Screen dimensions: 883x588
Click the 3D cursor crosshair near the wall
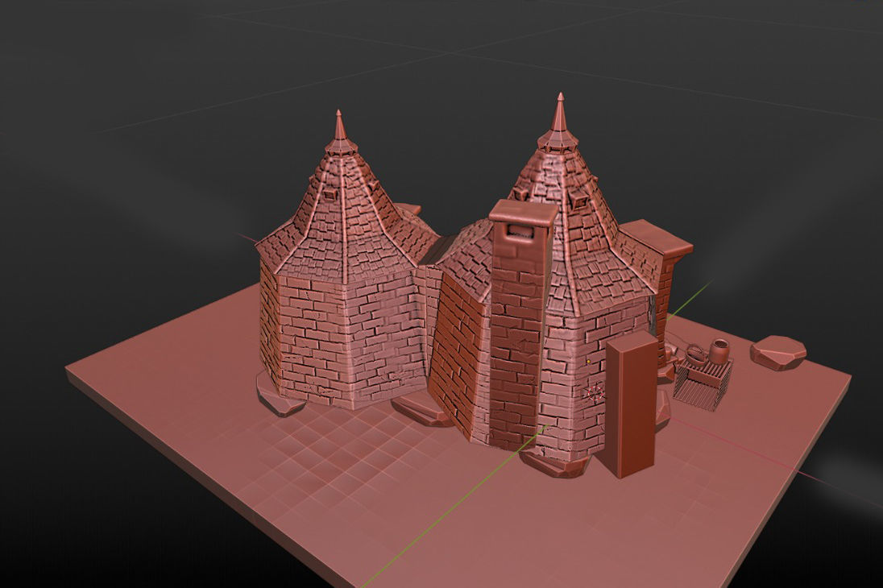[595, 392]
